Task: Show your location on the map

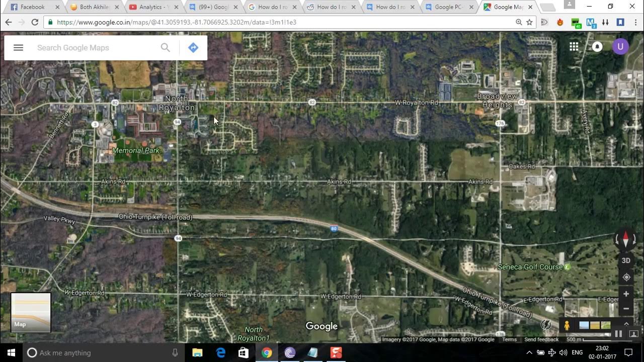Action: (x=626, y=277)
